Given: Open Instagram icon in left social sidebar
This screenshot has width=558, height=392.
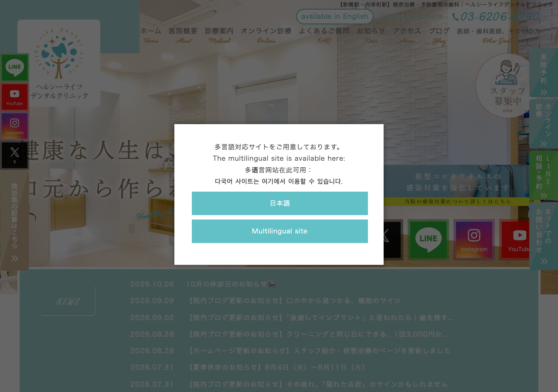Looking at the screenshot, I should 14,126.
